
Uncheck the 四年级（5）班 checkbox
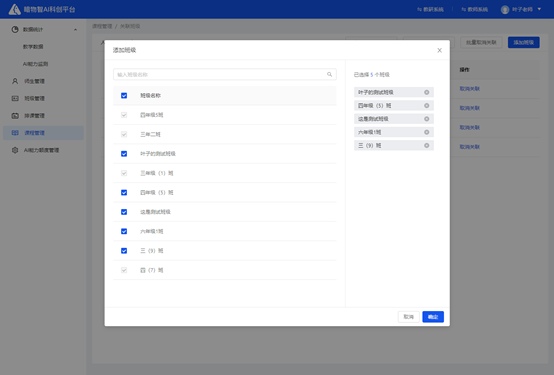click(x=124, y=193)
